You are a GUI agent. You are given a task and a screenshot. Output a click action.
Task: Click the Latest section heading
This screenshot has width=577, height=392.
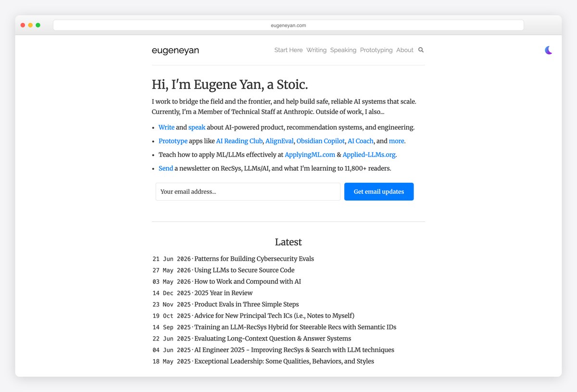[x=288, y=242]
